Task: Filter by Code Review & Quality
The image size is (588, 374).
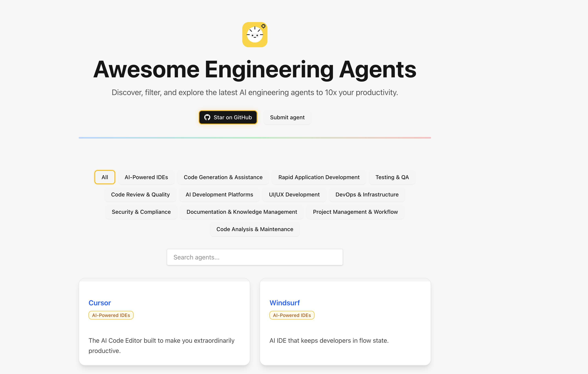Action: [x=140, y=194]
